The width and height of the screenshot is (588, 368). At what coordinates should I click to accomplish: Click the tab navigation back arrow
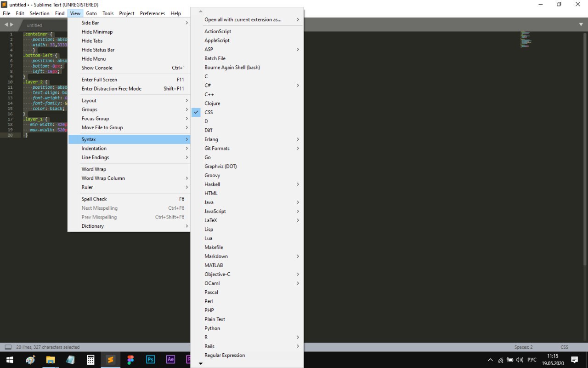click(x=6, y=24)
